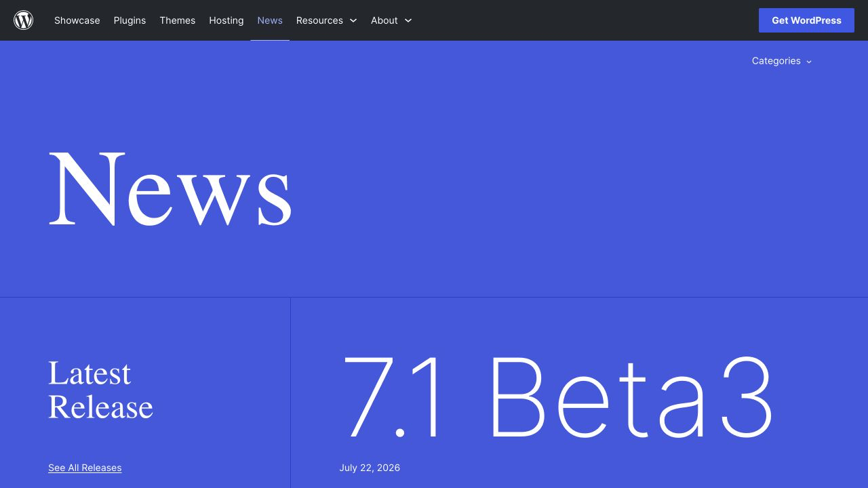Click the Get WordPress button
This screenshot has height=488, width=868.
pos(806,20)
